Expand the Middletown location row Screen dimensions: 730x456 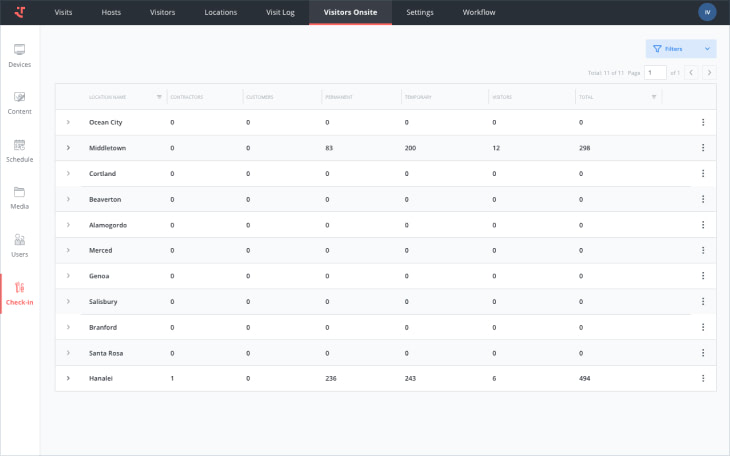(x=68, y=148)
